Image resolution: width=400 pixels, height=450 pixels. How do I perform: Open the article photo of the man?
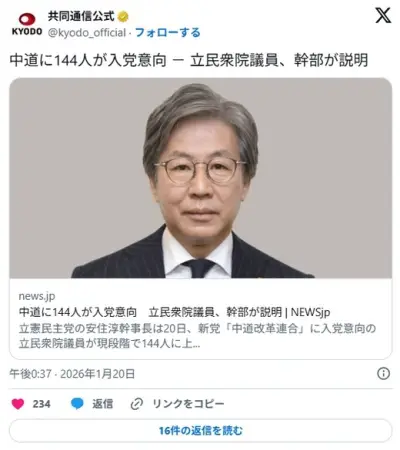click(200, 178)
